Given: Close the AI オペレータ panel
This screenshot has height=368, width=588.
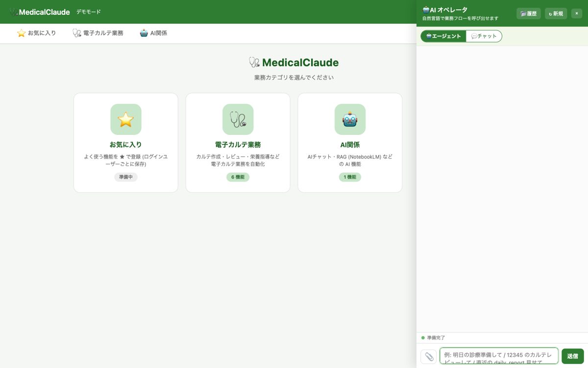Looking at the screenshot, I should [x=577, y=14].
